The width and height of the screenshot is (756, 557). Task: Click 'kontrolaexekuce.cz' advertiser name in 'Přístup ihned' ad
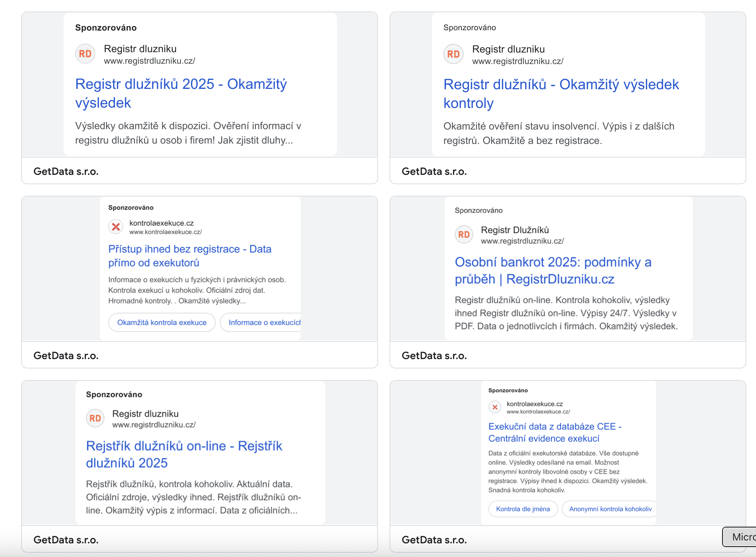pyautogui.click(x=161, y=223)
